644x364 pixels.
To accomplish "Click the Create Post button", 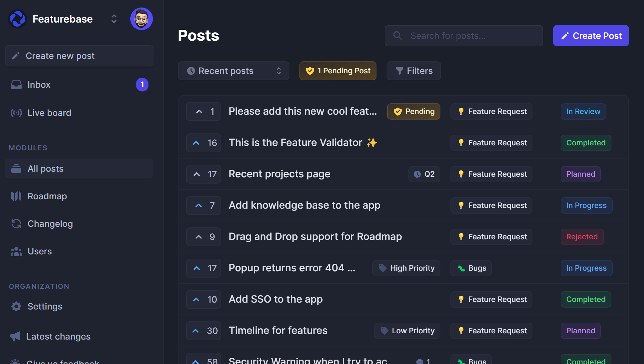I will (591, 36).
